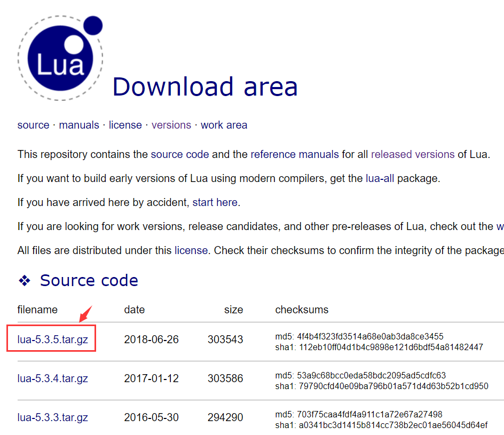This screenshot has width=504, height=435.
Task: Follow the 'released versions' link
Action: click(x=413, y=154)
